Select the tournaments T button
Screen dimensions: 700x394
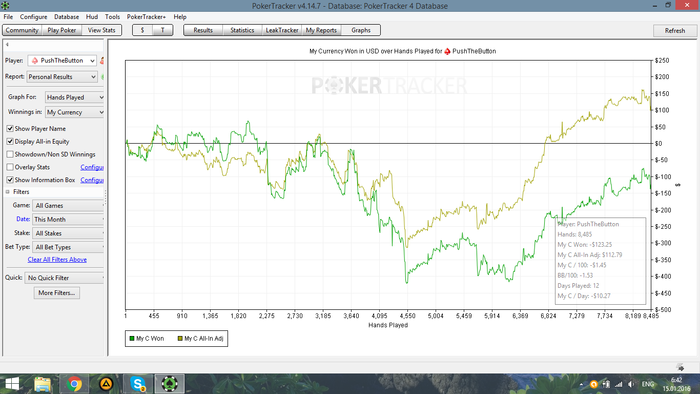pos(162,30)
